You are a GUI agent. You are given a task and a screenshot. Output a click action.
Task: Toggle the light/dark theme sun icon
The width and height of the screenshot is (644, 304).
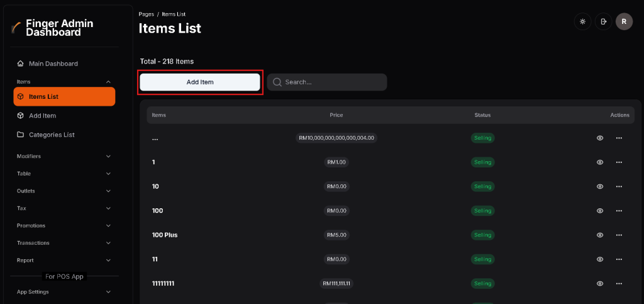[x=582, y=21]
